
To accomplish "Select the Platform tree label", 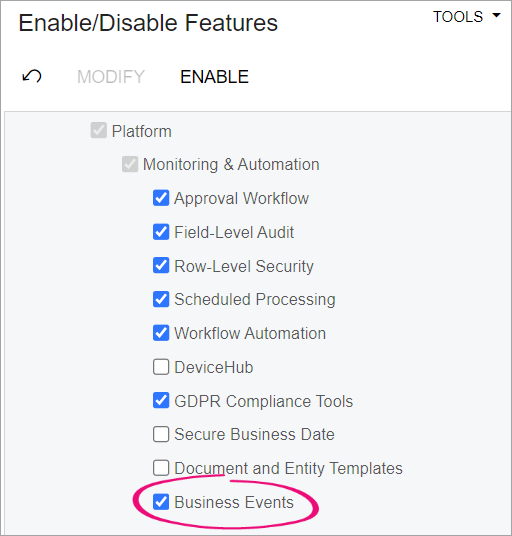I will [142, 131].
